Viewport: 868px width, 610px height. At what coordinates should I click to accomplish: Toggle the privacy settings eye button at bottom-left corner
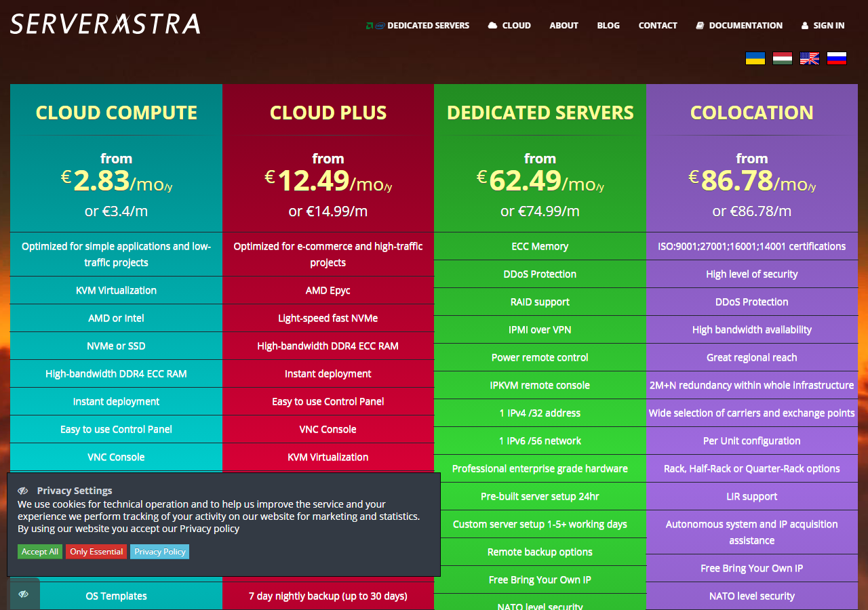[24, 594]
